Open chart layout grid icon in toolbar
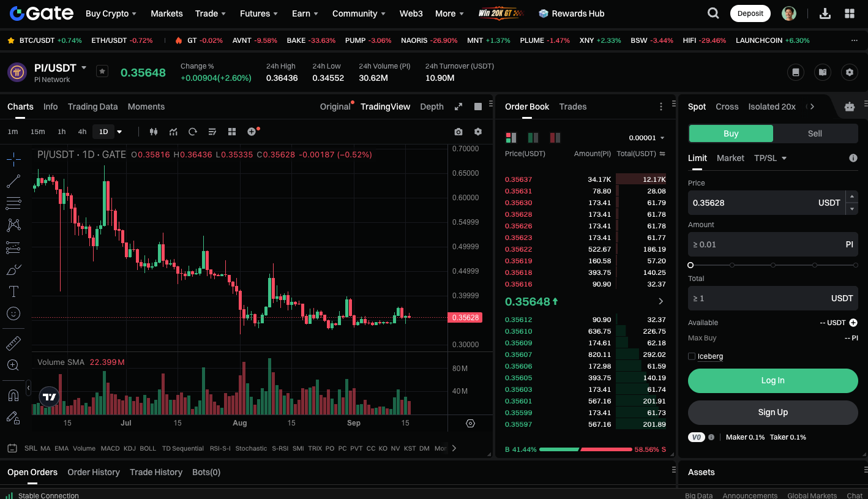Image resolution: width=868 pixels, height=499 pixels. click(x=232, y=132)
